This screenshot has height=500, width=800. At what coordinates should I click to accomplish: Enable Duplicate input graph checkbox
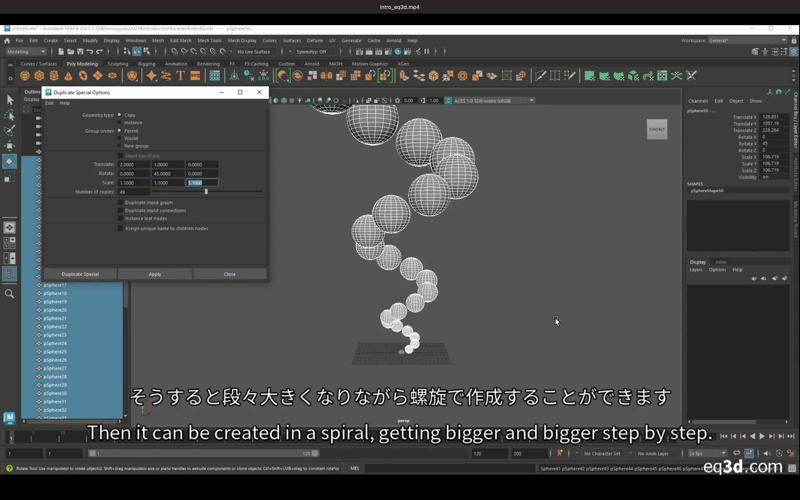121,203
